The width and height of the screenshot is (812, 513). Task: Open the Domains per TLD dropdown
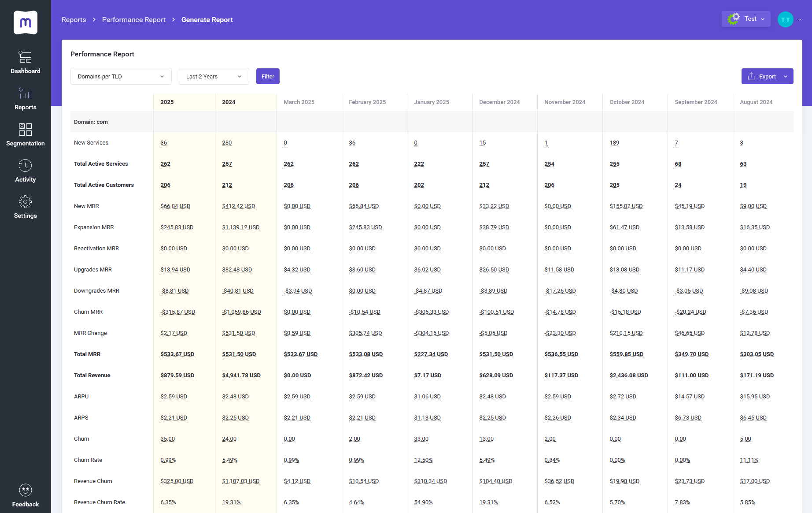[121, 76]
